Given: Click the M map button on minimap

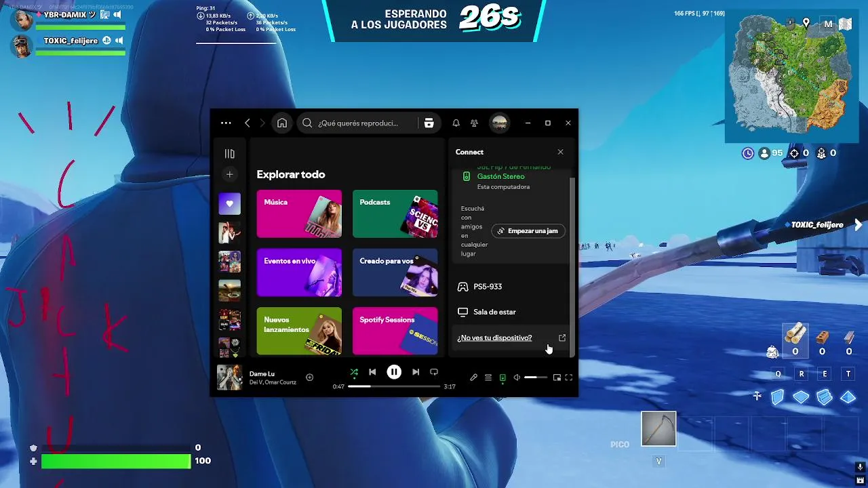Looking at the screenshot, I should pyautogui.click(x=828, y=24).
